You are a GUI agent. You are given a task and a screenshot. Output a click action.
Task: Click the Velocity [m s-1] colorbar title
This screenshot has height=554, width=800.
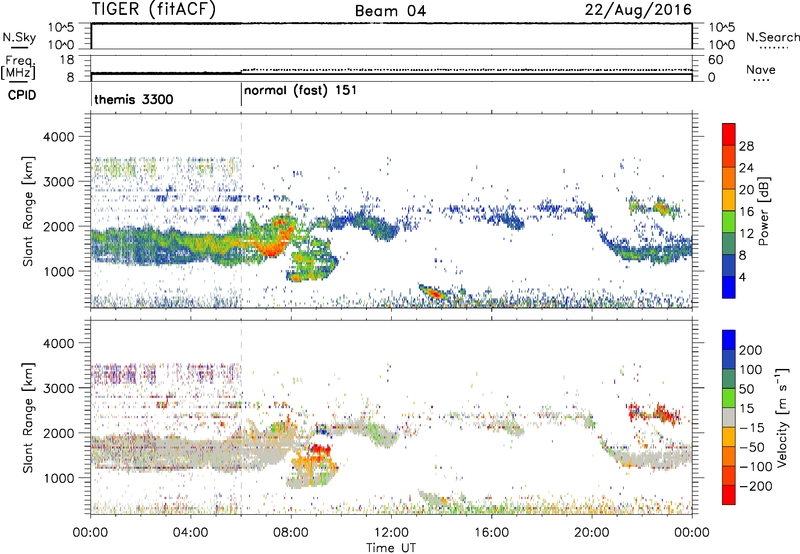tap(782, 418)
